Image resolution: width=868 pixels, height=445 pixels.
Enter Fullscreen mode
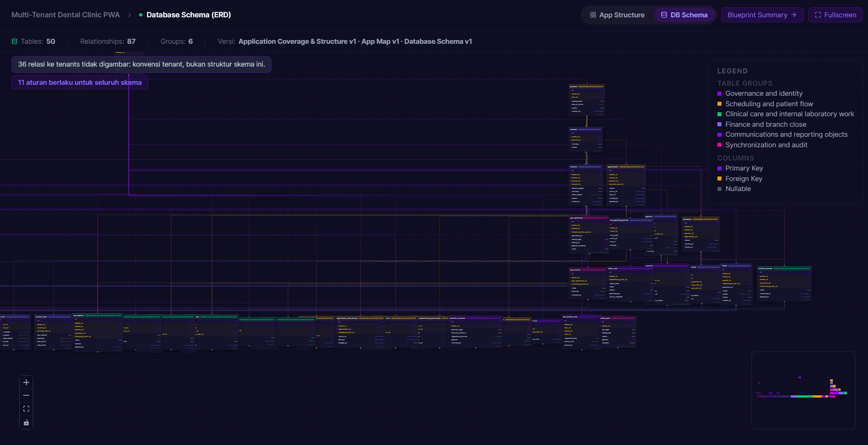point(835,15)
